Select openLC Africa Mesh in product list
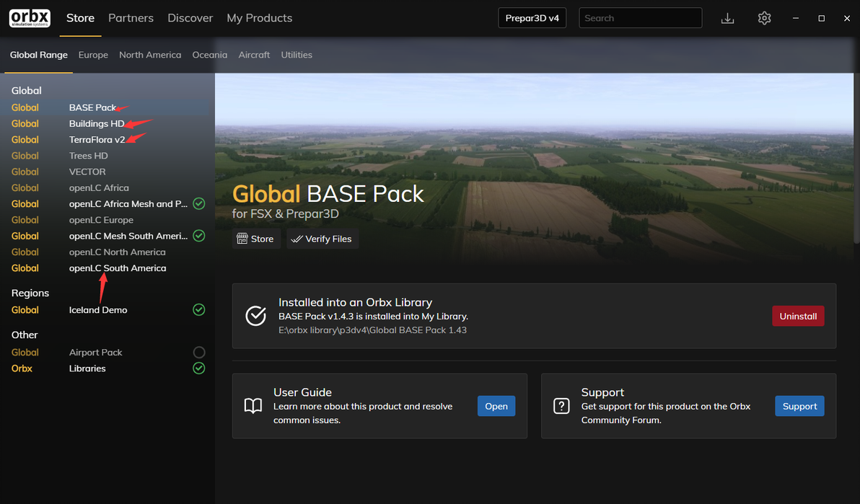 (128, 204)
